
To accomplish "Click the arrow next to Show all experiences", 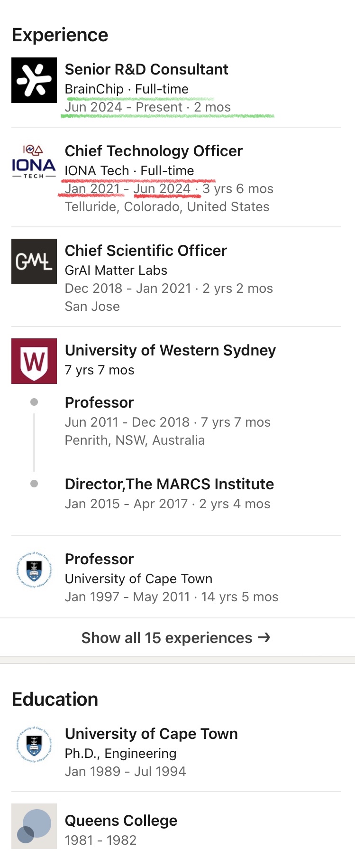I will 264,637.
